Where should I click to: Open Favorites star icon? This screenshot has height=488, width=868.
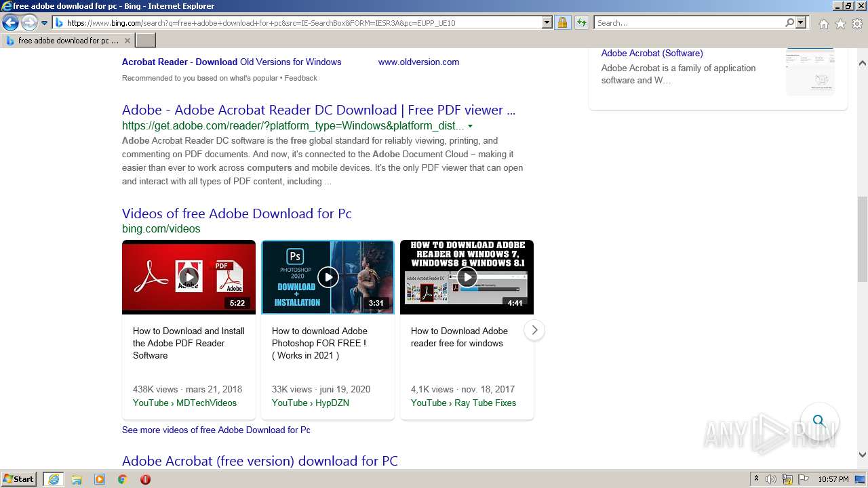point(840,24)
